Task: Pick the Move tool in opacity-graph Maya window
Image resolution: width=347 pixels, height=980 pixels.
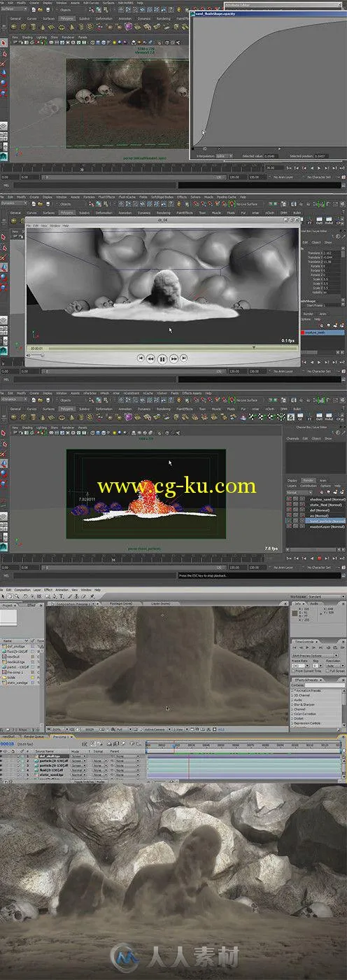Action: point(3,73)
